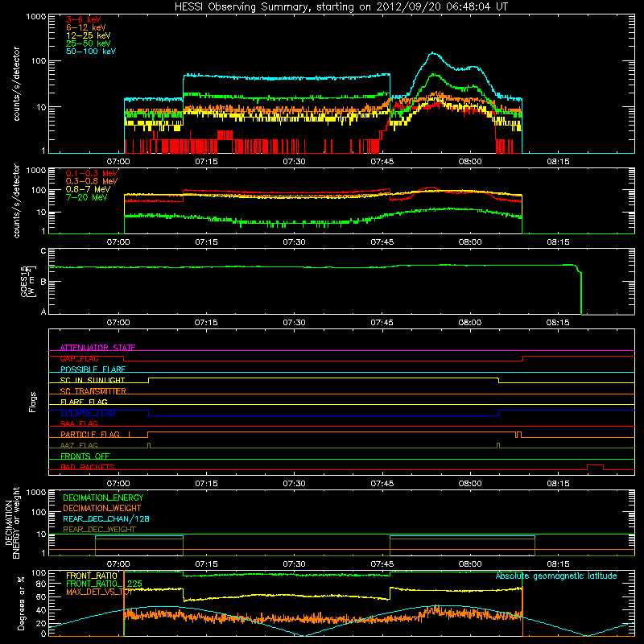Click 07:00 tick under the keV counts panel
This screenshot has height=644, width=644.
tap(118, 162)
